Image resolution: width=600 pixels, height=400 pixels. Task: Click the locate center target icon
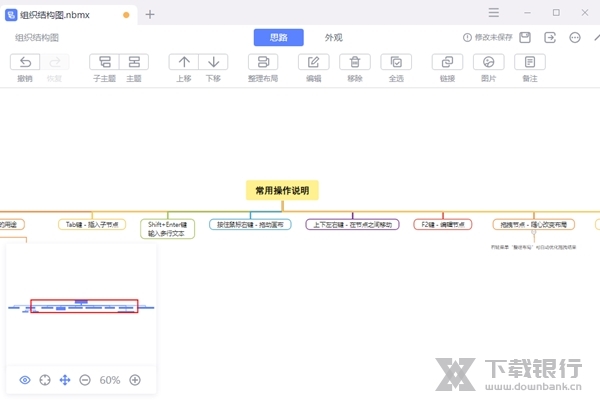(45, 380)
